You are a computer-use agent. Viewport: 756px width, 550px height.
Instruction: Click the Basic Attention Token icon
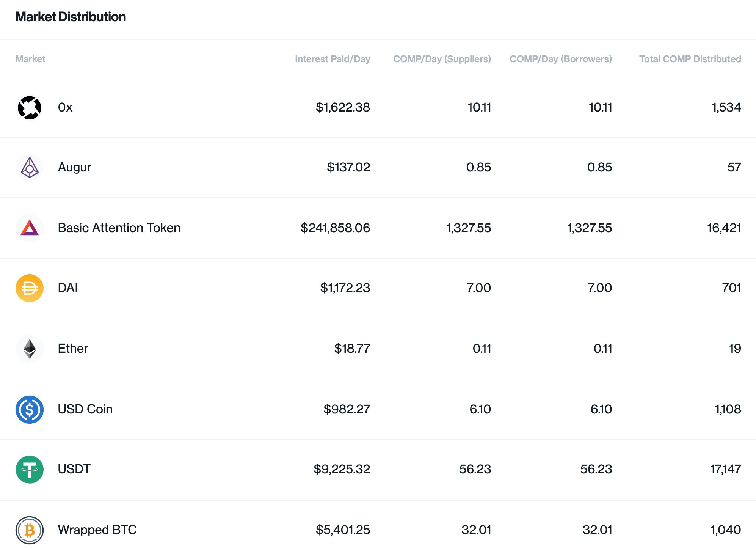[30, 228]
